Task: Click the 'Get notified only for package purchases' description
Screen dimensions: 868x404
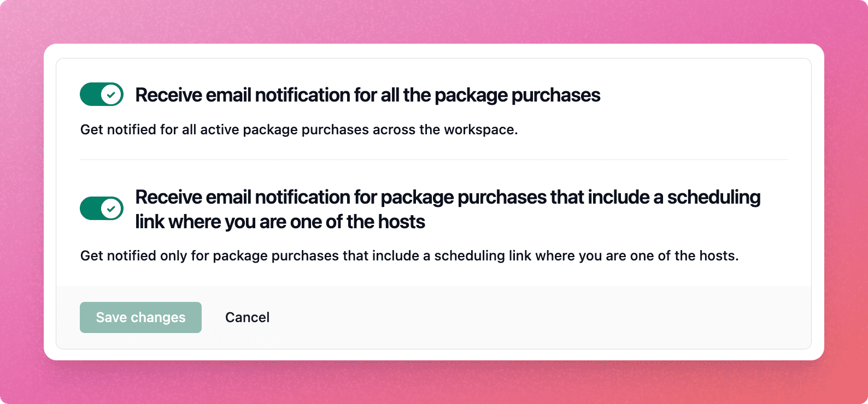Action: click(409, 256)
